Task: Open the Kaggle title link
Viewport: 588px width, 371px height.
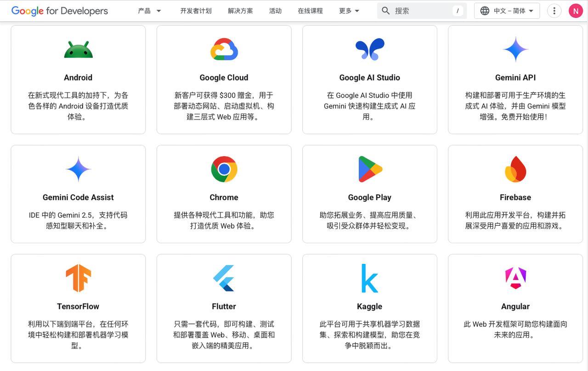Action: [x=370, y=306]
